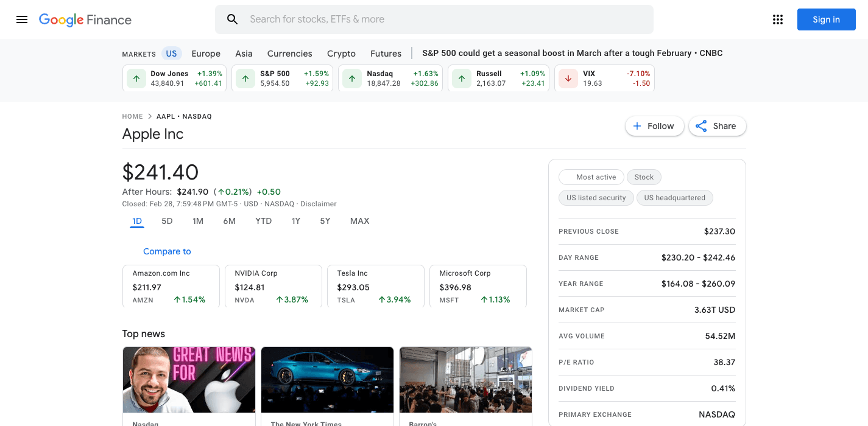Click the Compare to link
The height and width of the screenshot is (426, 868).
(167, 251)
